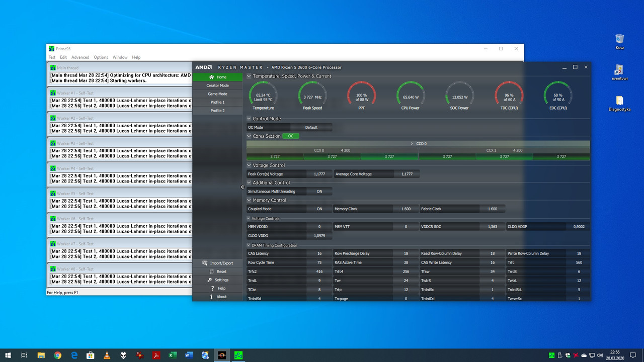Click Trfc value 560
This screenshot has height=362, width=644.
coord(579,262)
